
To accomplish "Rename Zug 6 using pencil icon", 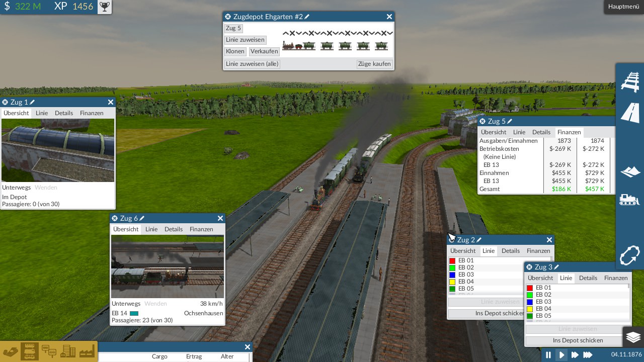I will 142,218.
